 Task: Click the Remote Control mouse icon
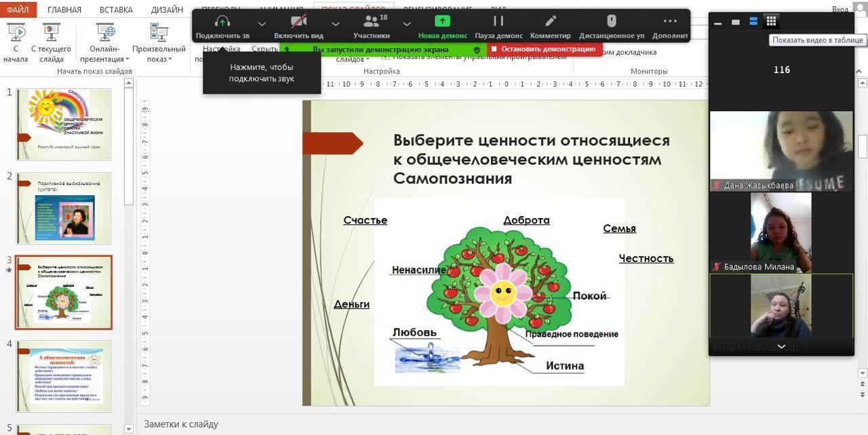(611, 22)
